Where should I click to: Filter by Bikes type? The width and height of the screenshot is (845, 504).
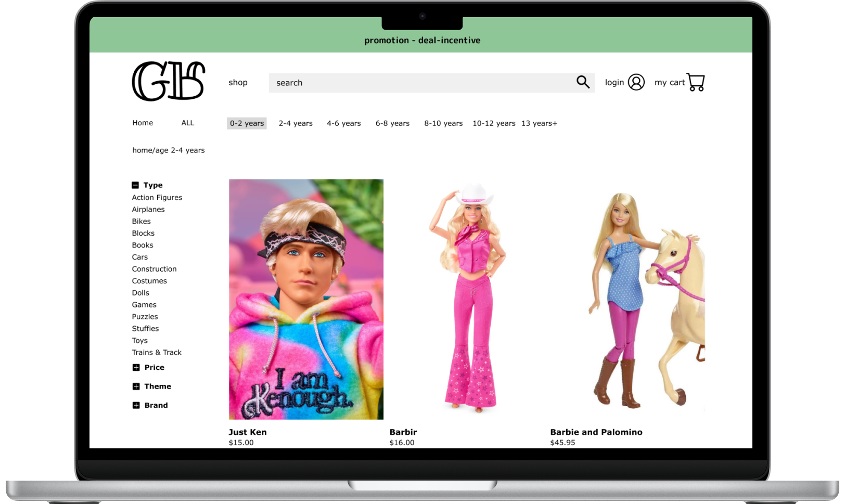click(142, 222)
